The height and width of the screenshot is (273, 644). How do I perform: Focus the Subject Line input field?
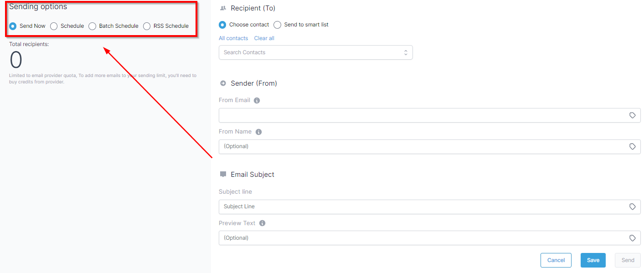430,206
